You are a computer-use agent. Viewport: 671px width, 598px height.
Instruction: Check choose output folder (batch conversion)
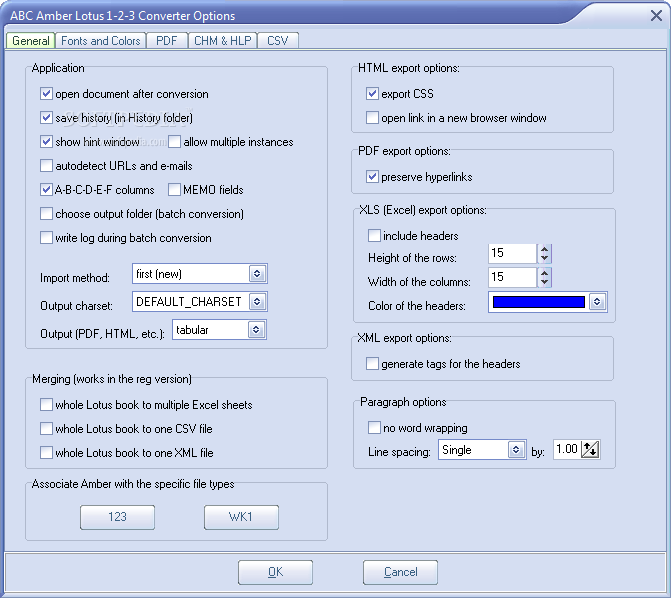click(46, 214)
